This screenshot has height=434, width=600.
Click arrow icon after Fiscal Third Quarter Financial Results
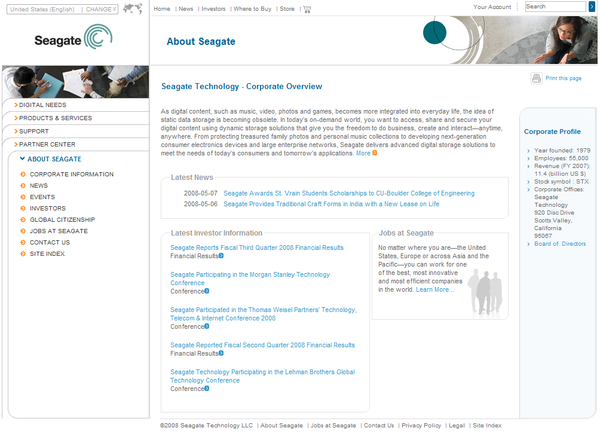coord(221,256)
